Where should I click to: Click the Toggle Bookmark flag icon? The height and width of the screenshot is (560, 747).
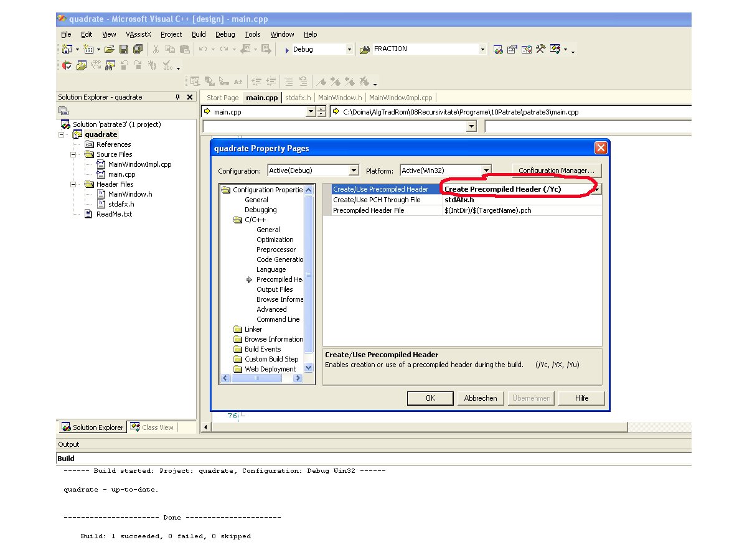(x=321, y=82)
